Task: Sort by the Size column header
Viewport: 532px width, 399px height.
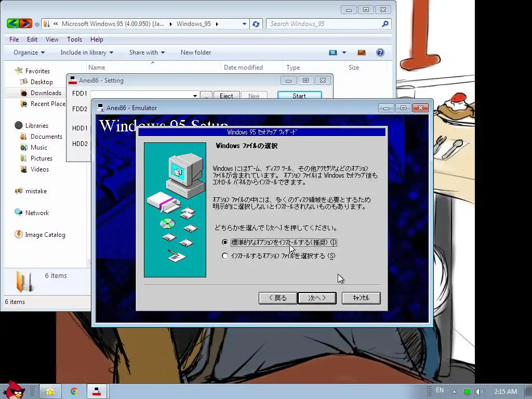Action: point(366,67)
